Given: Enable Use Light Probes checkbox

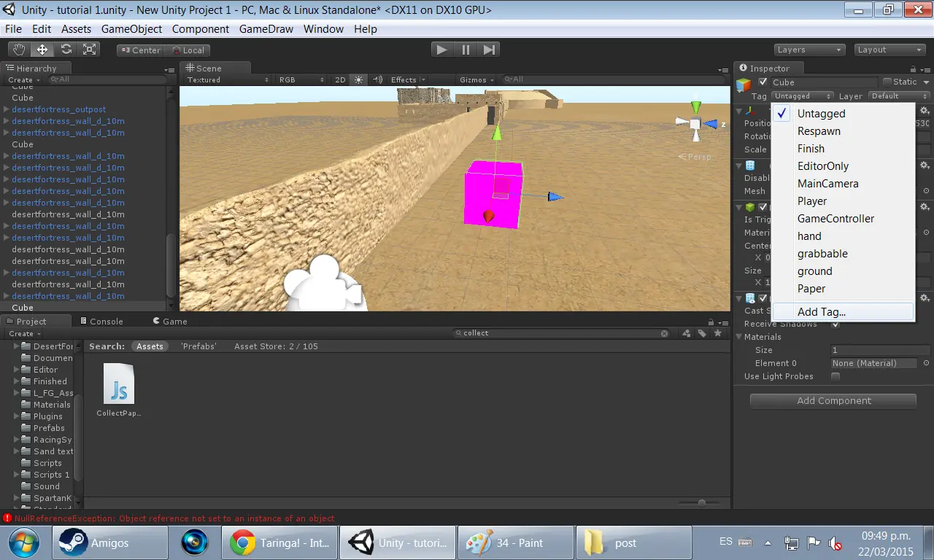Looking at the screenshot, I should pos(835,376).
